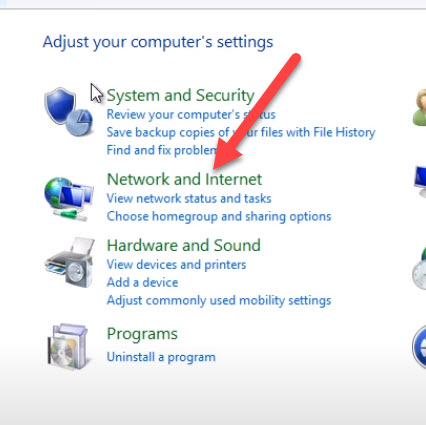Open Network and Internet category heading

[x=184, y=179]
